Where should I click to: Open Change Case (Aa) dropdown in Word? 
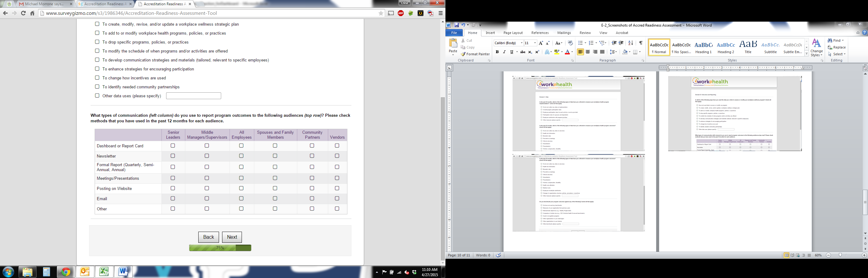click(559, 43)
